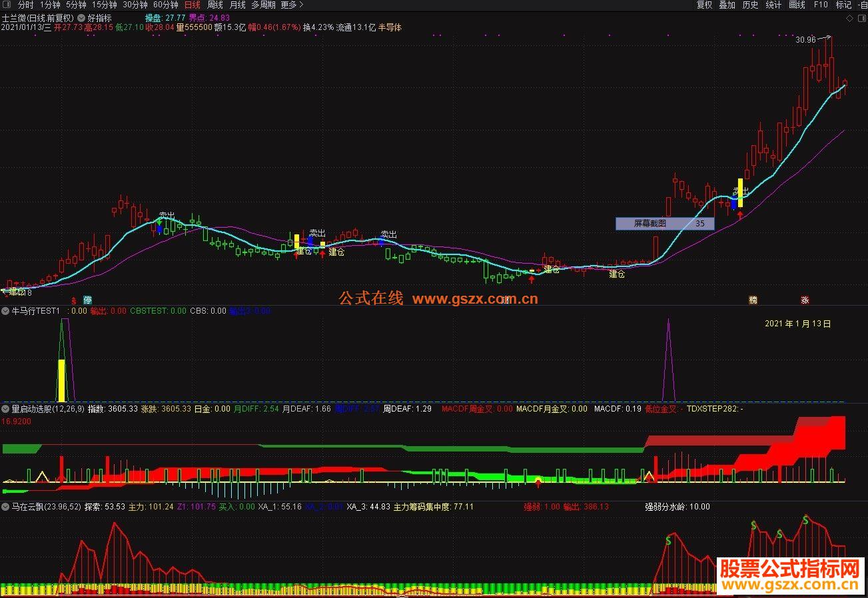Switch to 周线 weekly chart
Viewport: 868px width, 598px height.
click(215, 5)
